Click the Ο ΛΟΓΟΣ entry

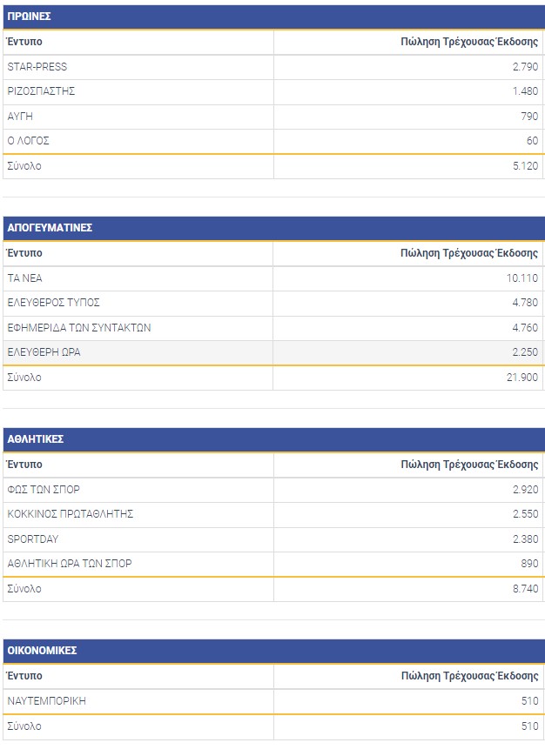coord(29,141)
